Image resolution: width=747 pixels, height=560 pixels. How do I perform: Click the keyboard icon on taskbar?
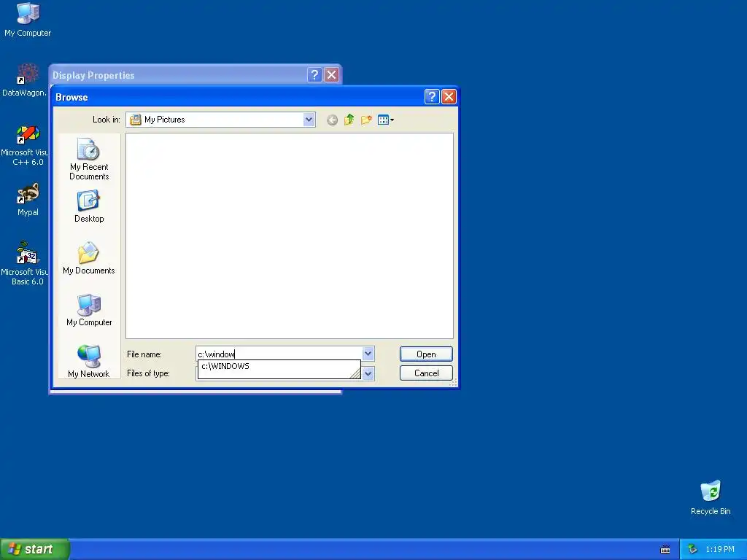pyautogui.click(x=665, y=550)
